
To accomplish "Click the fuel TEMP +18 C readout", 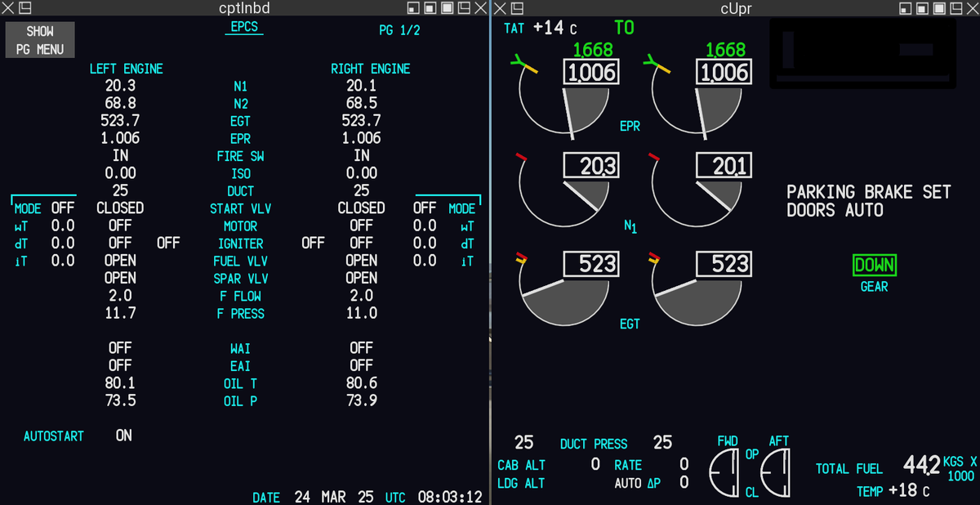I will tap(893, 491).
